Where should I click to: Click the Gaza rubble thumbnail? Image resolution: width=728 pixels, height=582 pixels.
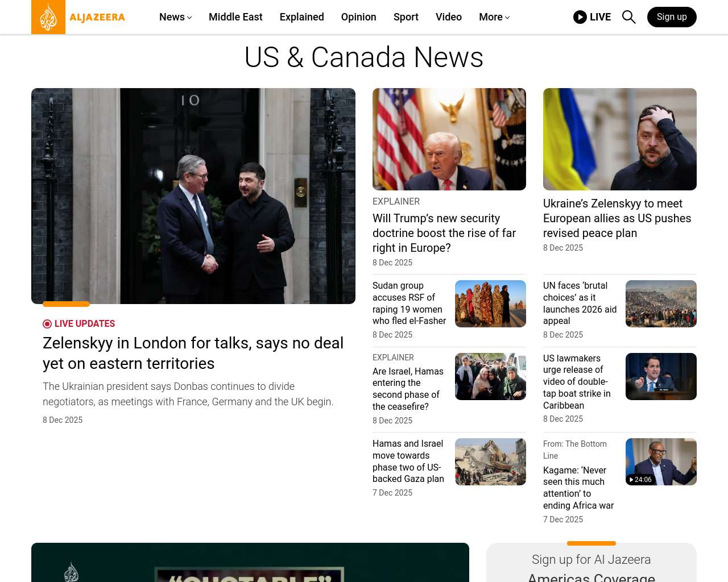pos(490,462)
